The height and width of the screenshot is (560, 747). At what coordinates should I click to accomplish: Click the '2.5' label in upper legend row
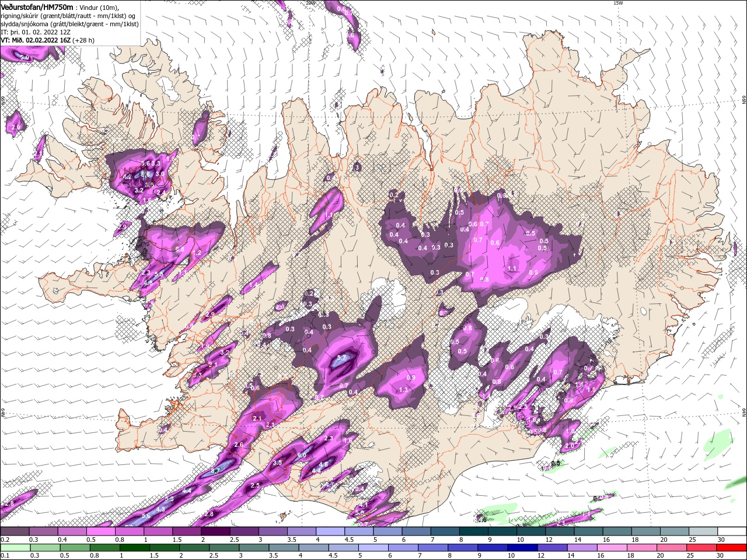point(234,540)
